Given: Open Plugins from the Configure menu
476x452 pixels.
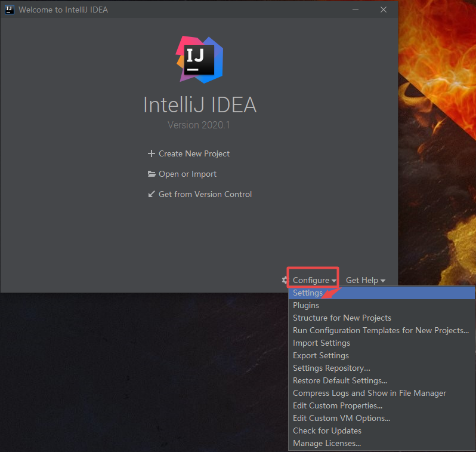Looking at the screenshot, I should tap(382, 305).
